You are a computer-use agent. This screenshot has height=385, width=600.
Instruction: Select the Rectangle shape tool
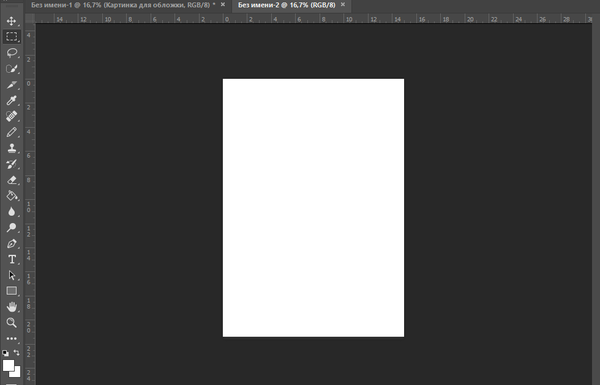[11, 291]
